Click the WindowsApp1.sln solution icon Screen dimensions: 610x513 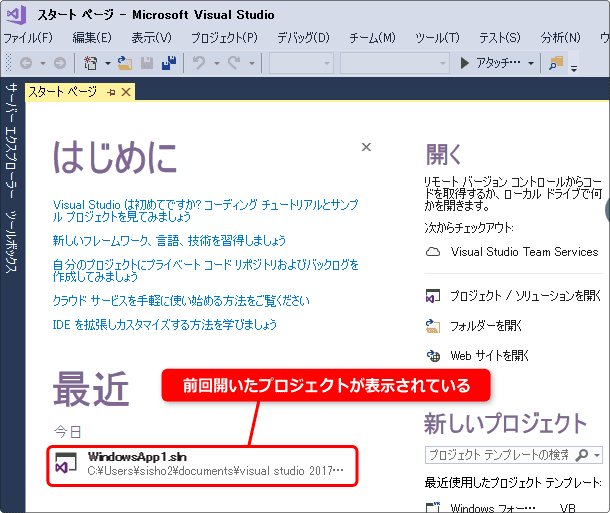pyautogui.click(x=66, y=464)
